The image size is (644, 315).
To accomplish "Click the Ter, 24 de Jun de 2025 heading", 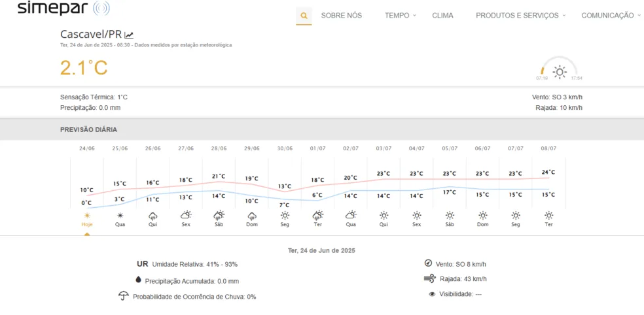I will click(x=321, y=250).
